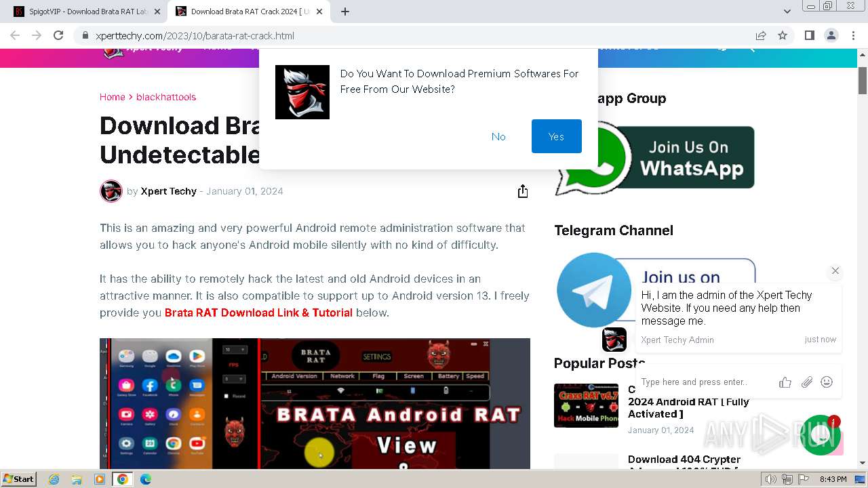The height and width of the screenshot is (488, 868).
Task: Send a thumbs up in chat
Action: 785,382
